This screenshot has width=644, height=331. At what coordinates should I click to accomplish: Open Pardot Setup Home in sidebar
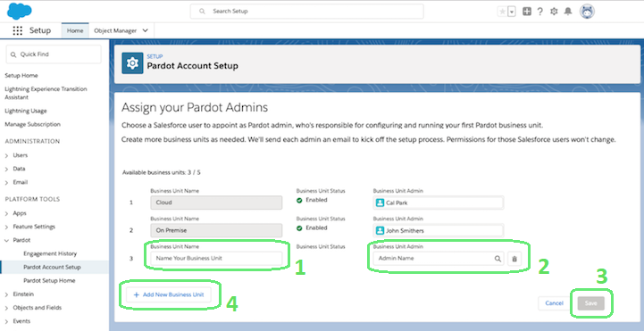click(49, 280)
